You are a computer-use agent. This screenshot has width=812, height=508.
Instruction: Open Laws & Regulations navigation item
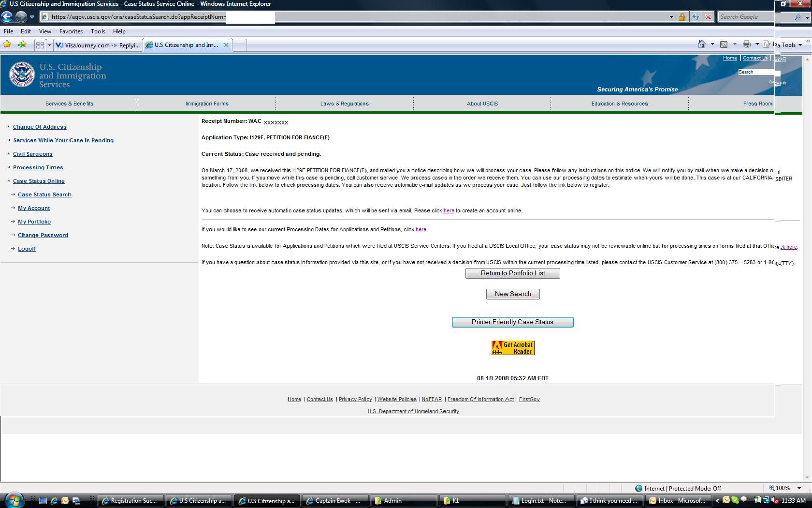pyautogui.click(x=345, y=104)
